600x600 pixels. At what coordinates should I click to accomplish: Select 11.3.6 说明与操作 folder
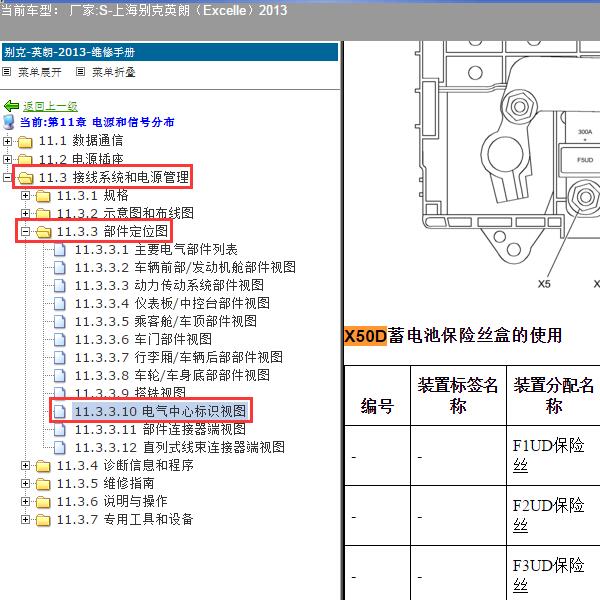112,501
